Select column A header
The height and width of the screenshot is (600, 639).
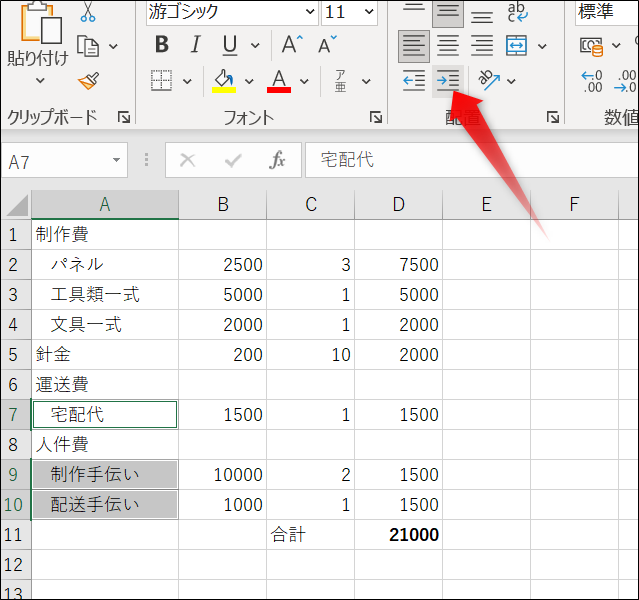(x=105, y=205)
